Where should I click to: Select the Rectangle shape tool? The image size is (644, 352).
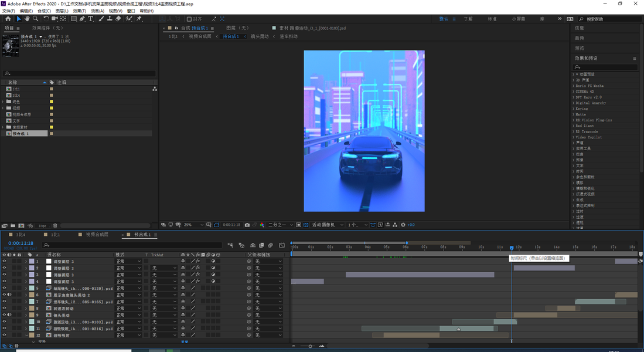point(73,19)
